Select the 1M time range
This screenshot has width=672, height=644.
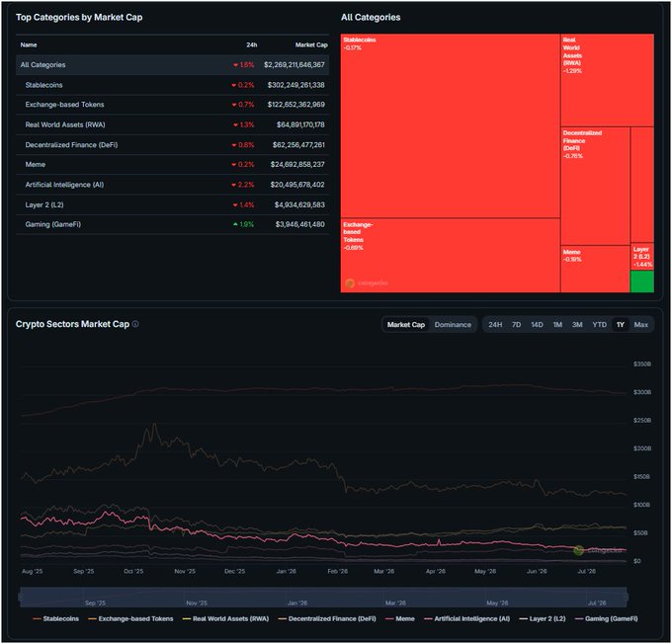pyautogui.click(x=557, y=325)
